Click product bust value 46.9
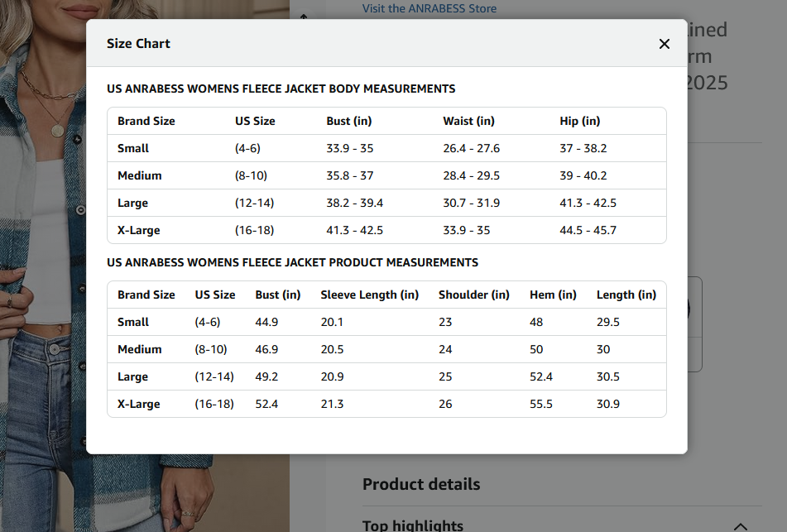This screenshot has width=787, height=532. coord(266,349)
